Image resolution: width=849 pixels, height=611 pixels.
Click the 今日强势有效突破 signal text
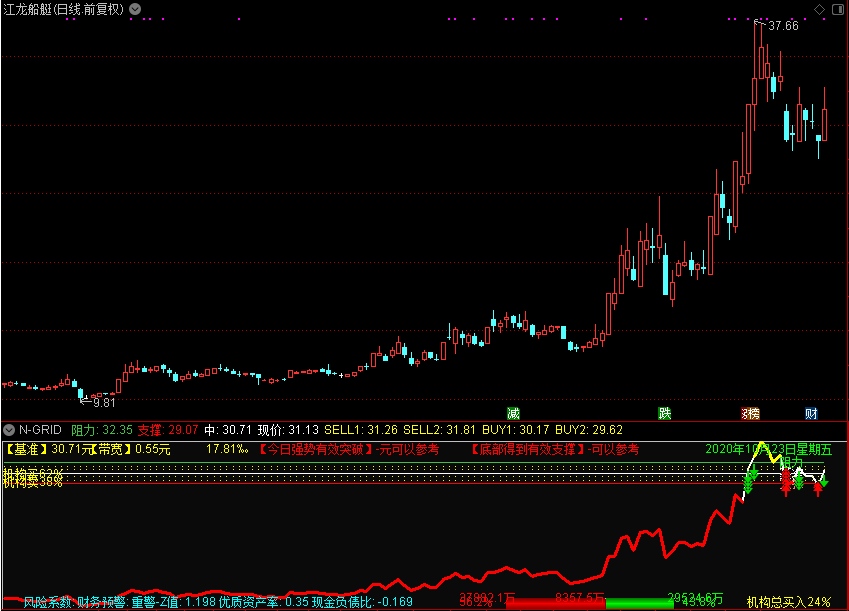[316, 449]
